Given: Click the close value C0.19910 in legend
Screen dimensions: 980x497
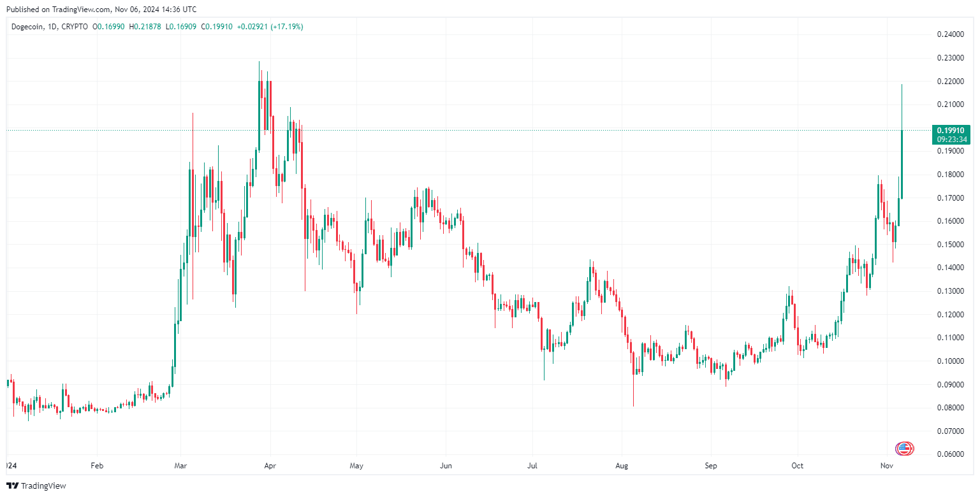Looking at the screenshot, I should click(x=217, y=27).
